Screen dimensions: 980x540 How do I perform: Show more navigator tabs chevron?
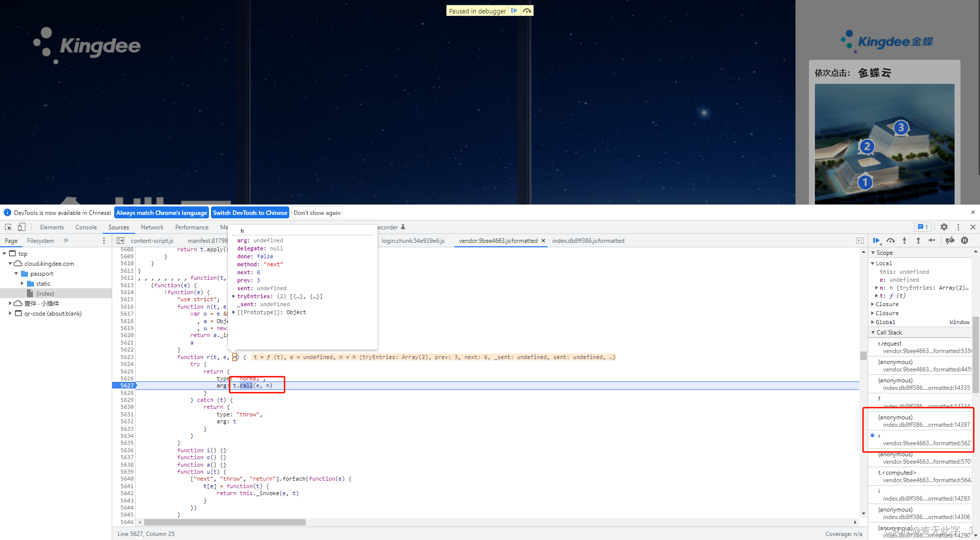click(66, 240)
